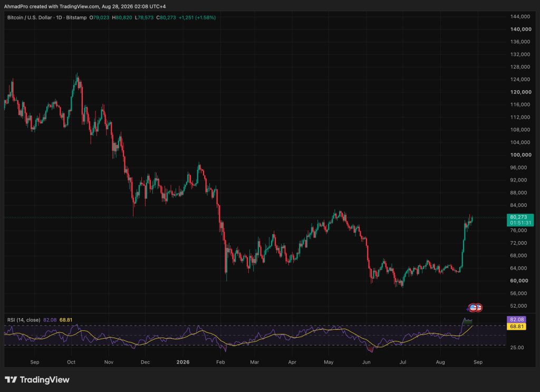This screenshot has height=392, width=540.
Task: Click the RSI (14, close) indicator legend
Action: 24,320
